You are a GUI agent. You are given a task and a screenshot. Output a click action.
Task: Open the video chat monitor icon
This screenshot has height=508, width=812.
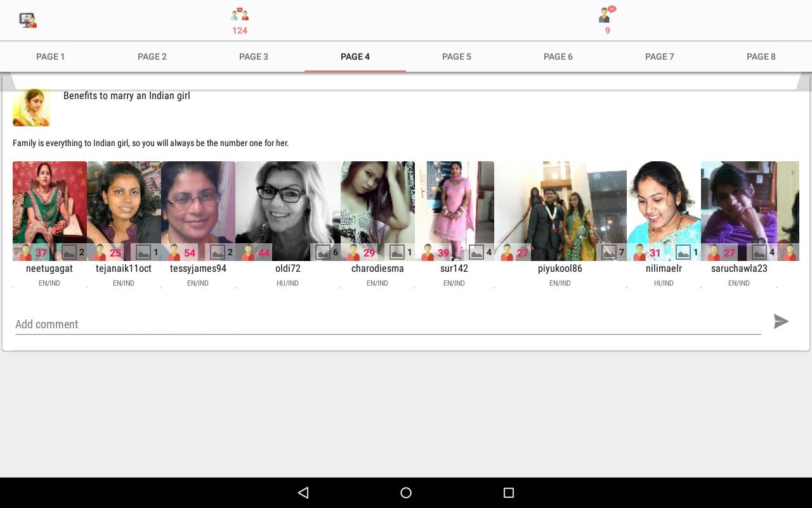click(27, 20)
